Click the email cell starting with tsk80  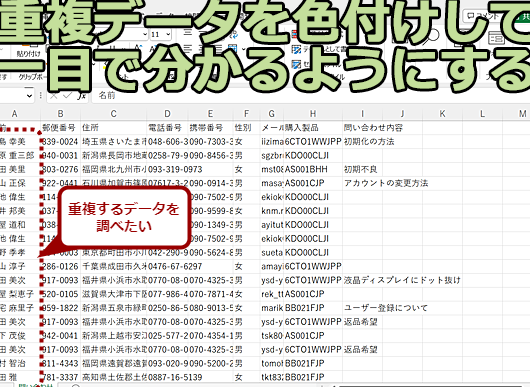click(x=271, y=336)
